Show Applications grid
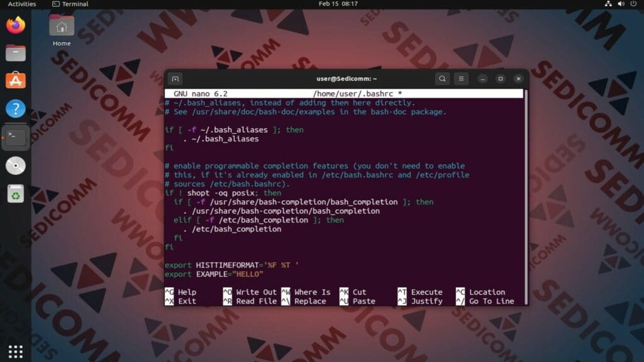Screen dimensions: 644x362 pyautogui.click(x=16, y=352)
